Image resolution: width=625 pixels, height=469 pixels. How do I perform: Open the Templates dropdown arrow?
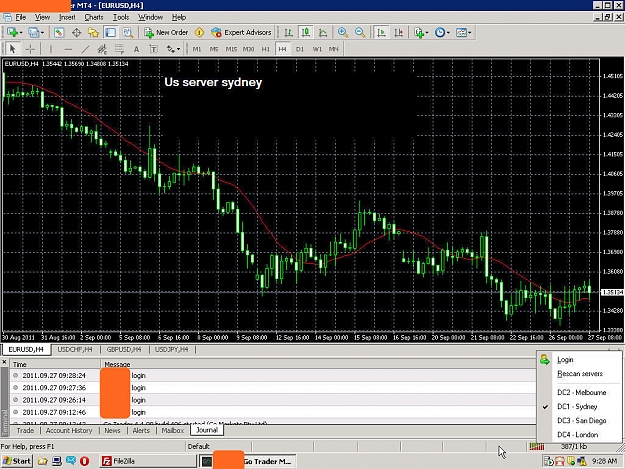470,33
